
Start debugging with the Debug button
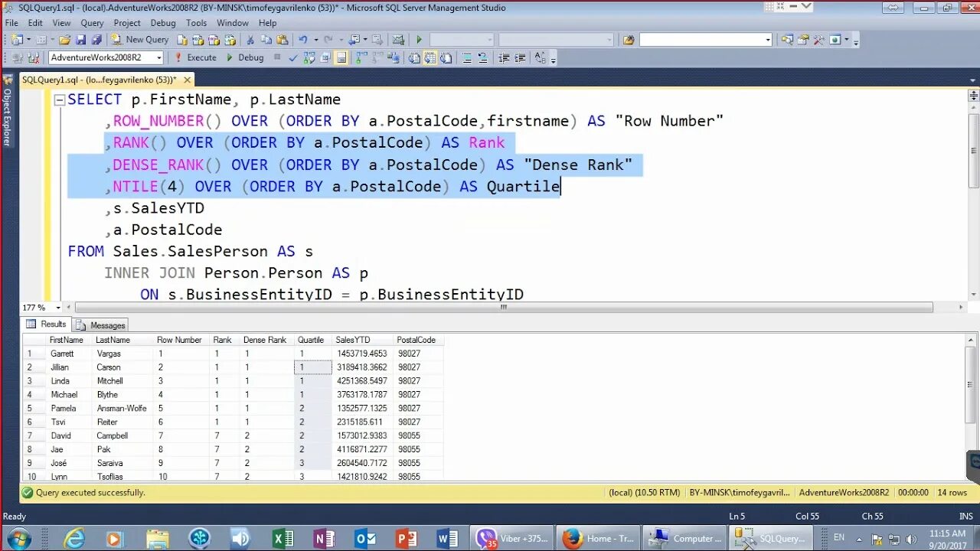[245, 57]
